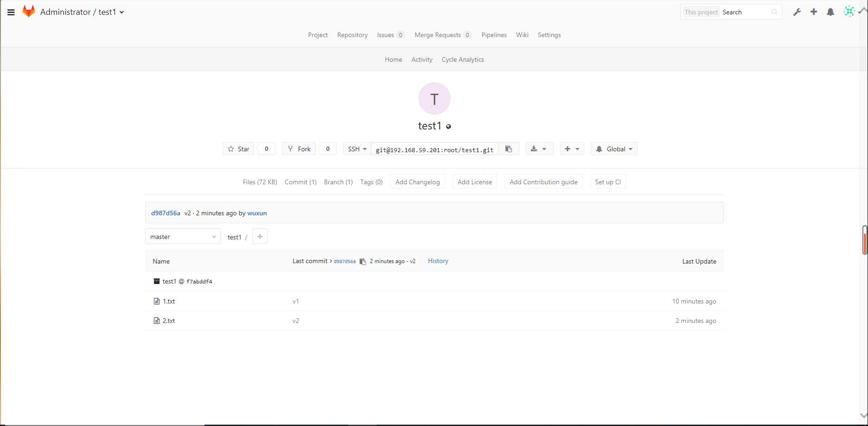The image size is (868, 426).
Task: Click the Last Update column header
Action: coord(699,261)
